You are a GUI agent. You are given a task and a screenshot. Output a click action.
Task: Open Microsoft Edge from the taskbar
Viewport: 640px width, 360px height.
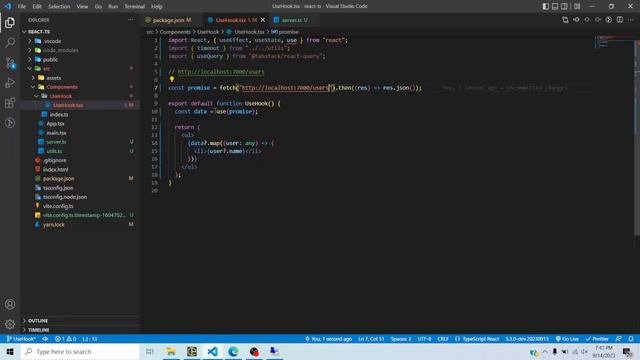(233, 351)
